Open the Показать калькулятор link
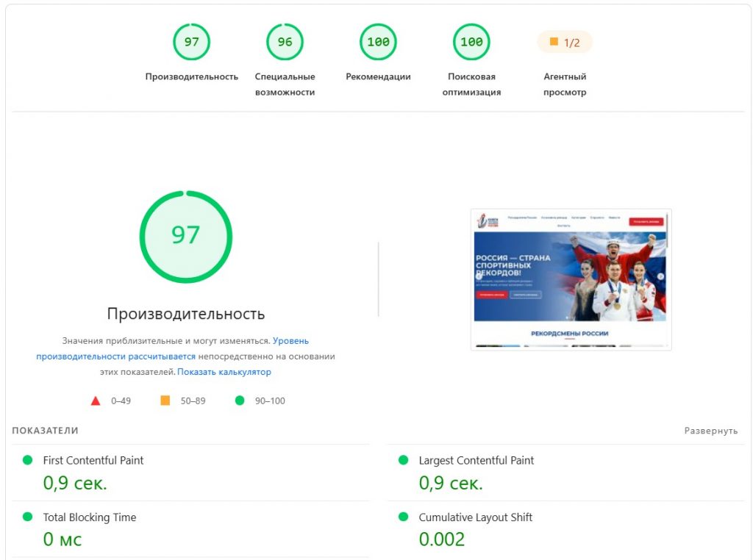Viewport: 753px width, 560px height. (224, 372)
